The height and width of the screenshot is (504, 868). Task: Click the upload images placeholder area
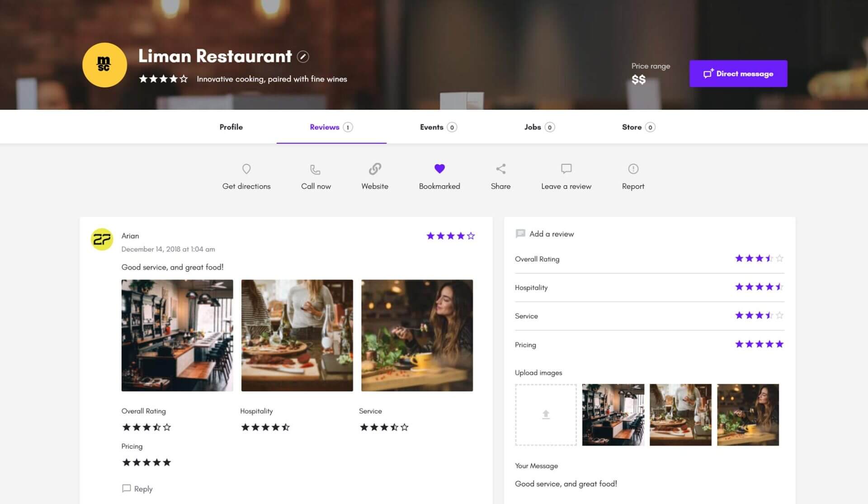pyautogui.click(x=545, y=415)
